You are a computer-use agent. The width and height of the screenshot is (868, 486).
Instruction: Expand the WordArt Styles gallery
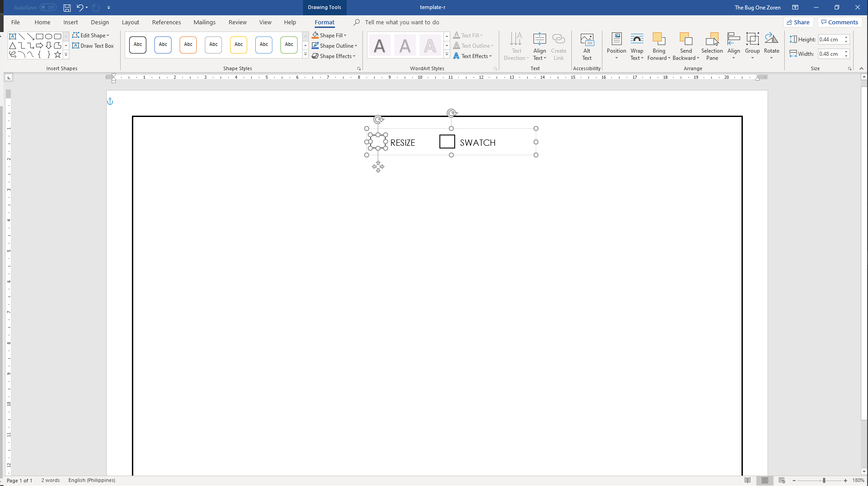(447, 55)
